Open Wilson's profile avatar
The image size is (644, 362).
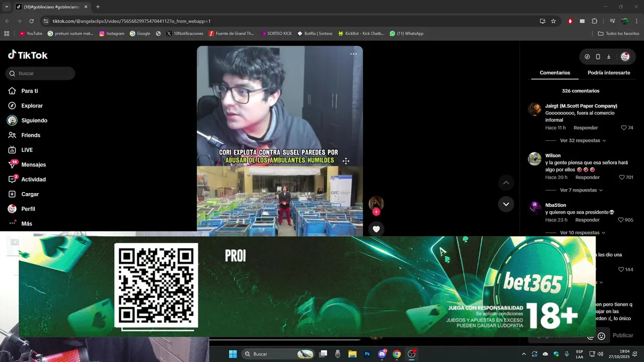(534, 159)
